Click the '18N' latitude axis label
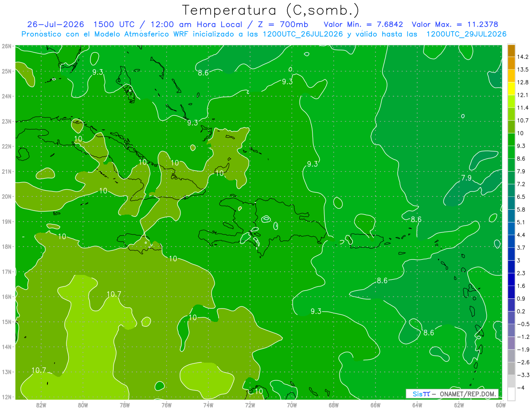The height and width of the screenshot is (411, 532). click(x=7, y=247)
